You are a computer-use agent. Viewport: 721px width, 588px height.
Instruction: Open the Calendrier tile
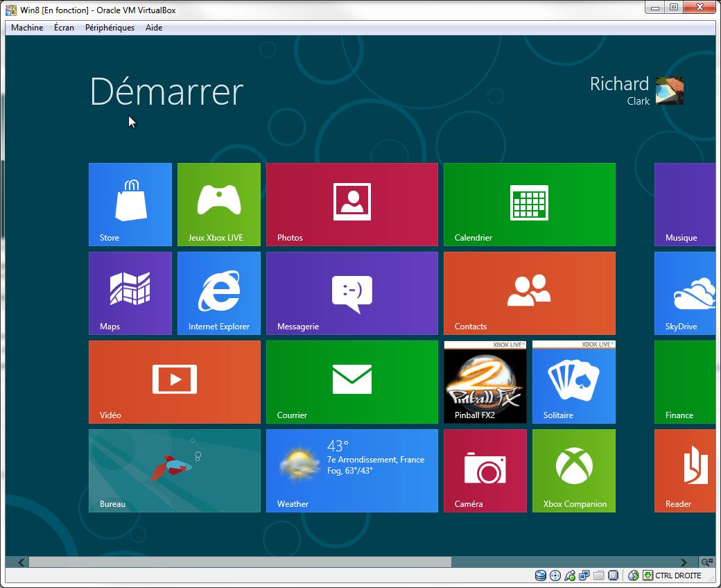click(530, 205)
